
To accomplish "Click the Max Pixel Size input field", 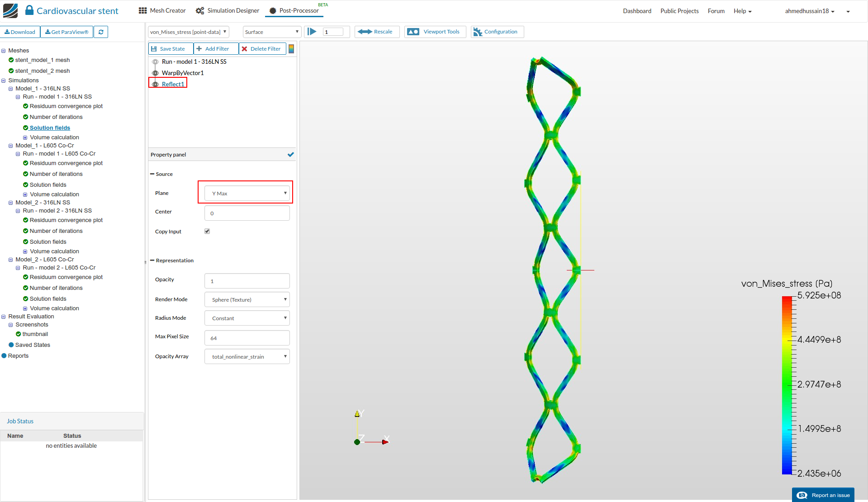I will (247, 338).
